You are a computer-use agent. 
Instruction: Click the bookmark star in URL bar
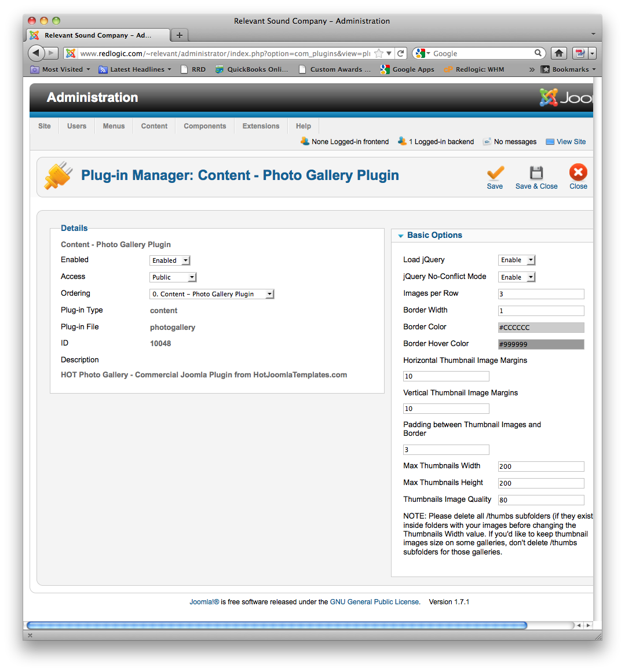tap(378, 53)
